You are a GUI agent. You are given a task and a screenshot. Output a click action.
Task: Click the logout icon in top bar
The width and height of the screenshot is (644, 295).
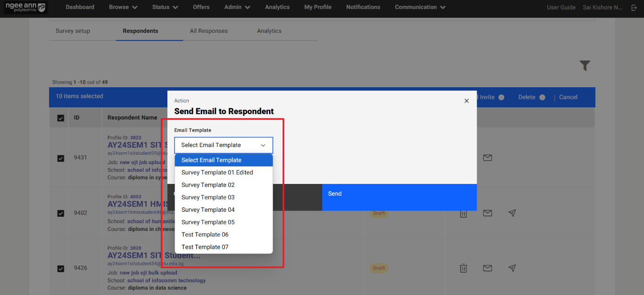pos(634,8)
